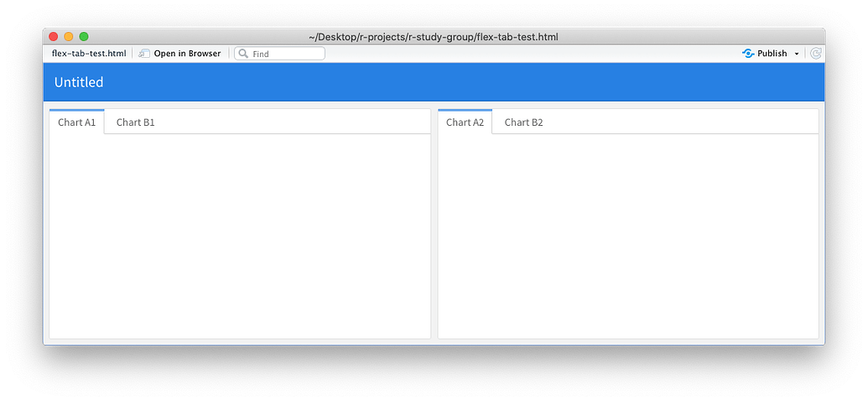Click inside the Chart A2 empty panel
This screenshot has height=401, width=868.
point(628,236)
